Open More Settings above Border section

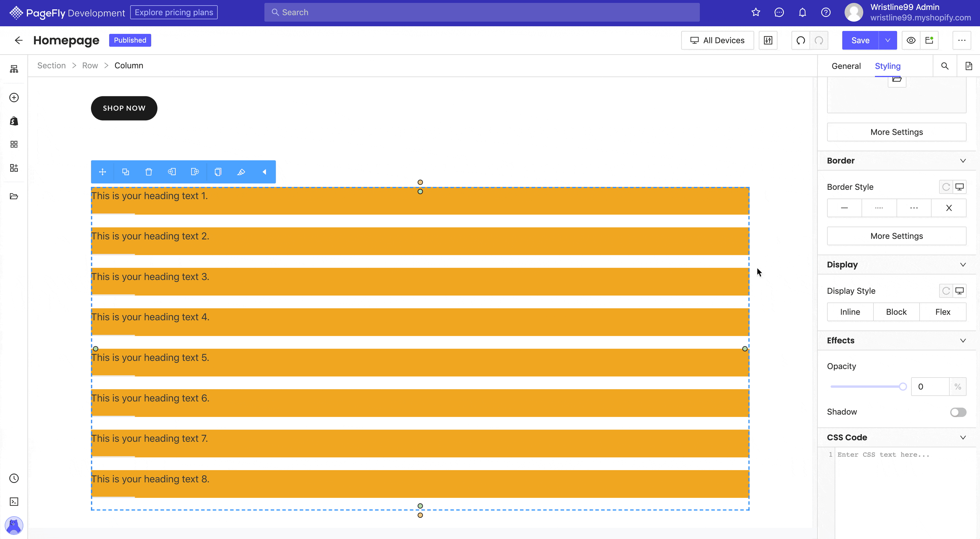click(x=897, y=132)
